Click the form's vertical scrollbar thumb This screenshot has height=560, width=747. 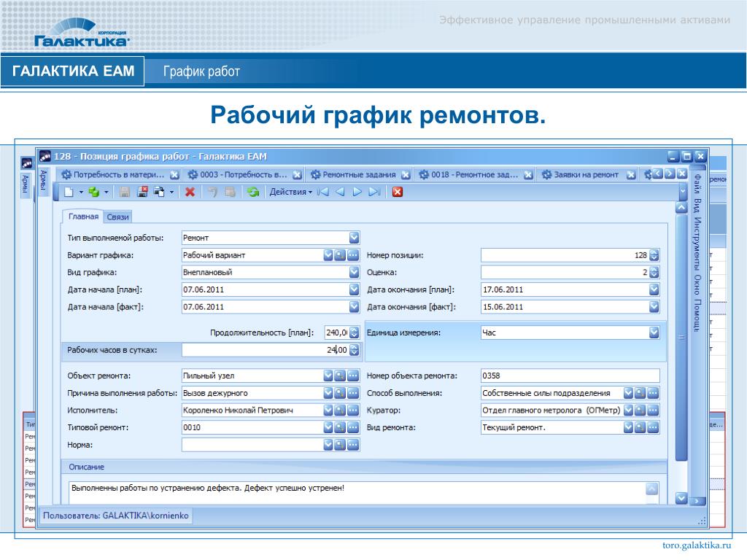(681, 337)
